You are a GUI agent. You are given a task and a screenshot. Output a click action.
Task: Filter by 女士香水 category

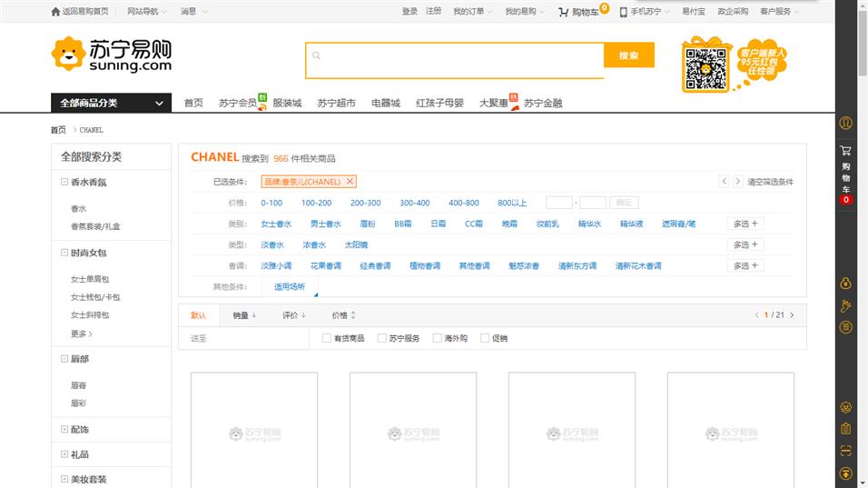pos(276,224)
